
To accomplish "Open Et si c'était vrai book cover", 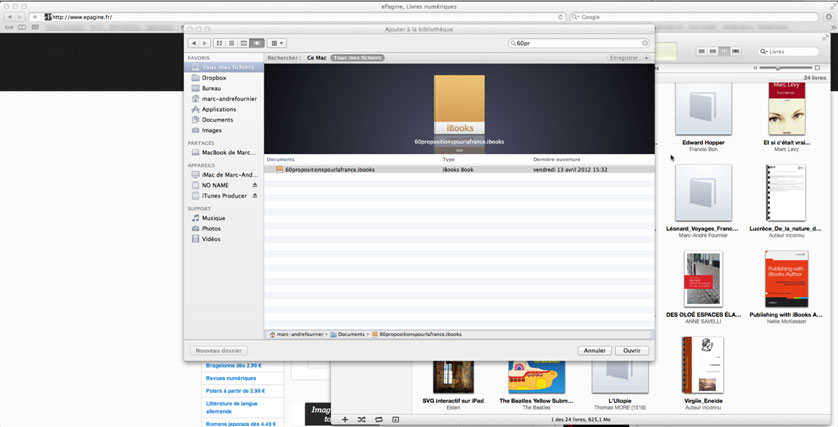I will coord(786,109).
